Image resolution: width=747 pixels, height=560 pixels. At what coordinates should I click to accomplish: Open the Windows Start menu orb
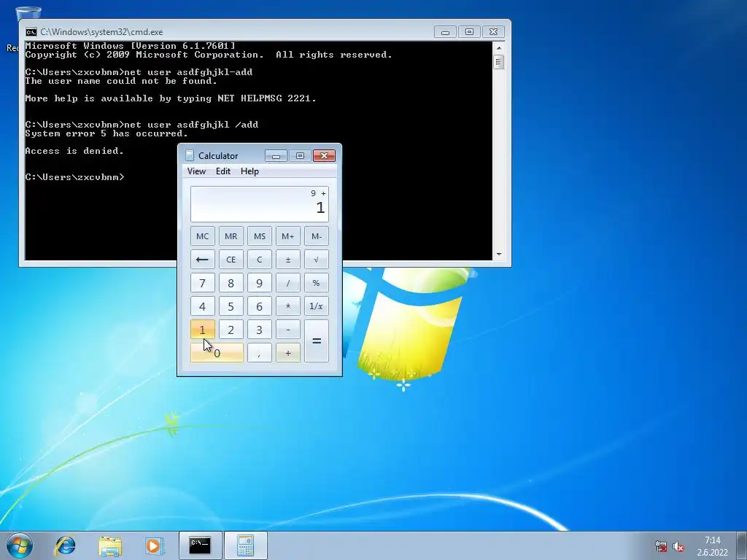coord(20,545)
